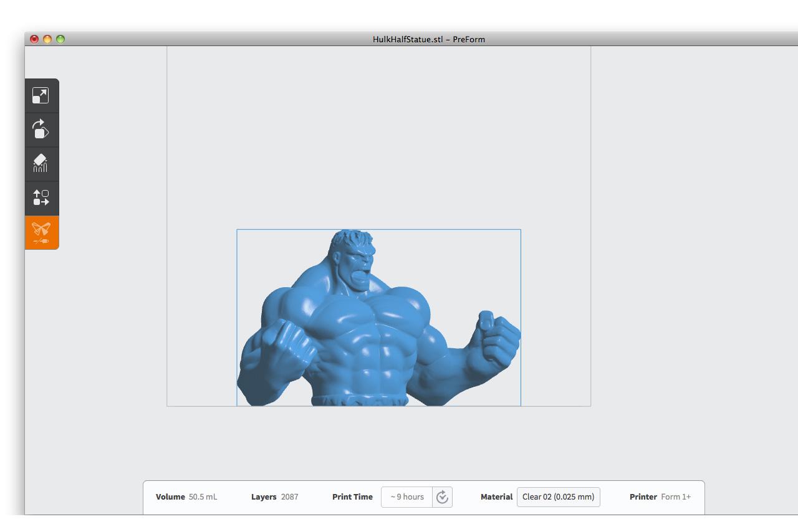Click the Material label
Viewport: 798px width, 532px height.
(496, 497)
